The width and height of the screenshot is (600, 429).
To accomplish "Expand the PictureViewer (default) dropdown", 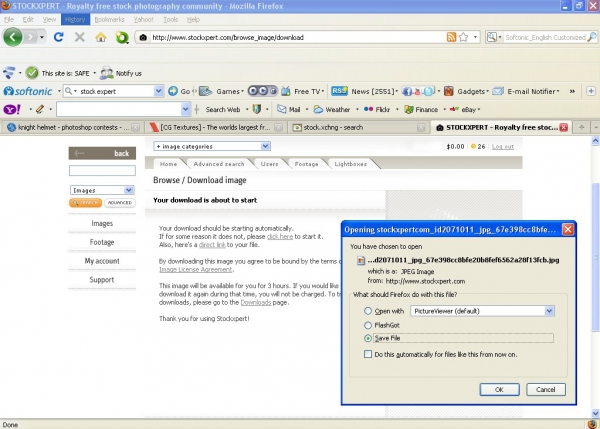I will pos(549,311).
